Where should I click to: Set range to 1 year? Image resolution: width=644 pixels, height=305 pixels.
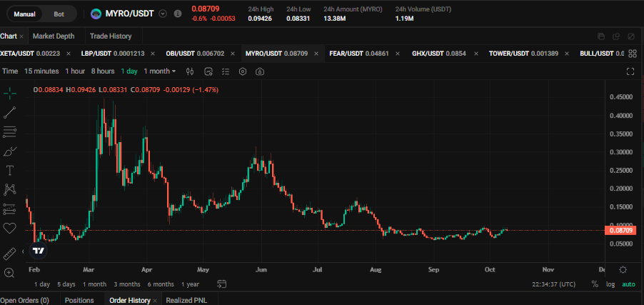point(190,284)
